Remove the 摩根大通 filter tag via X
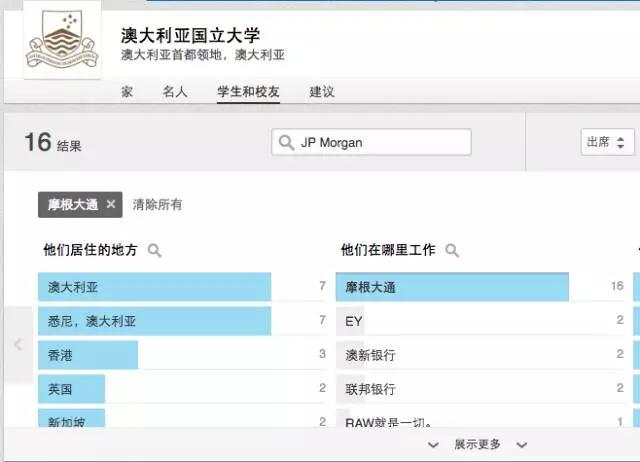This screenshot has height=462, width=640. (x=111, y=205)
